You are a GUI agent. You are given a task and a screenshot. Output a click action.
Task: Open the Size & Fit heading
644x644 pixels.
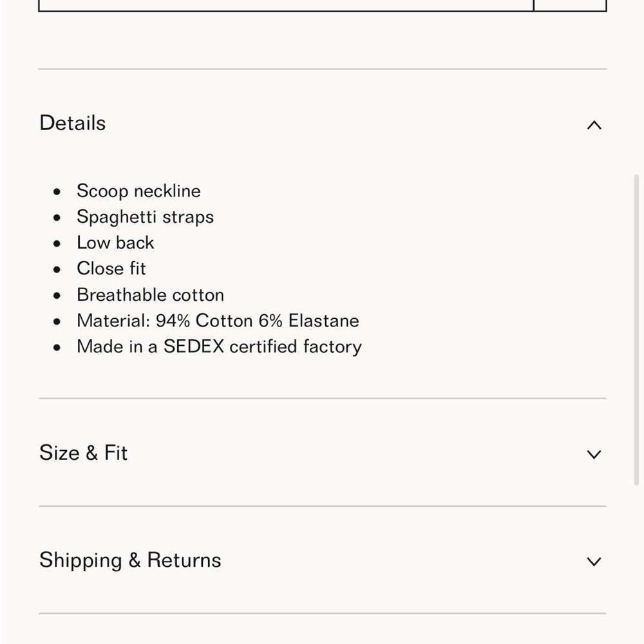83,453
